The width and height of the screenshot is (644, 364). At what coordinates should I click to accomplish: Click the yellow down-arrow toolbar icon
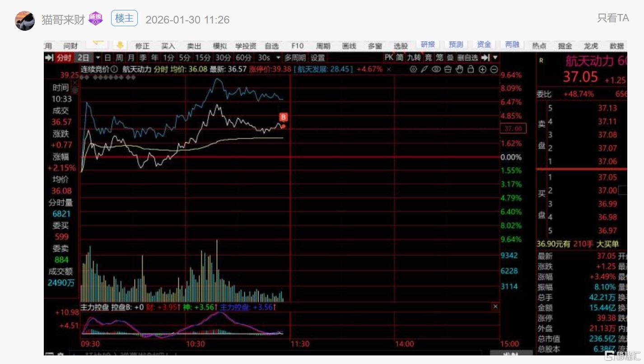[120, 45]
